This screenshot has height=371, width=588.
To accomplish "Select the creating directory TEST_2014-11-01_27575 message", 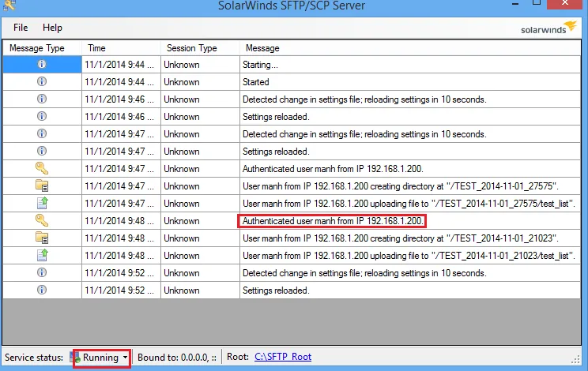I will pyautogui.click(x=400, y=186).
